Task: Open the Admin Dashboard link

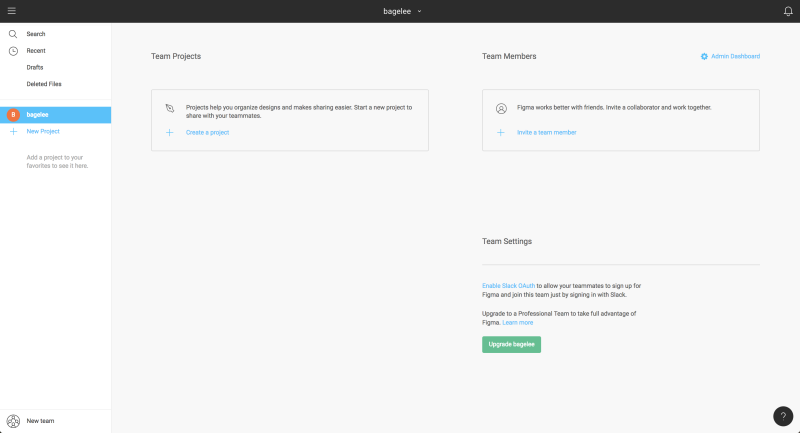Action: point(735,57)
